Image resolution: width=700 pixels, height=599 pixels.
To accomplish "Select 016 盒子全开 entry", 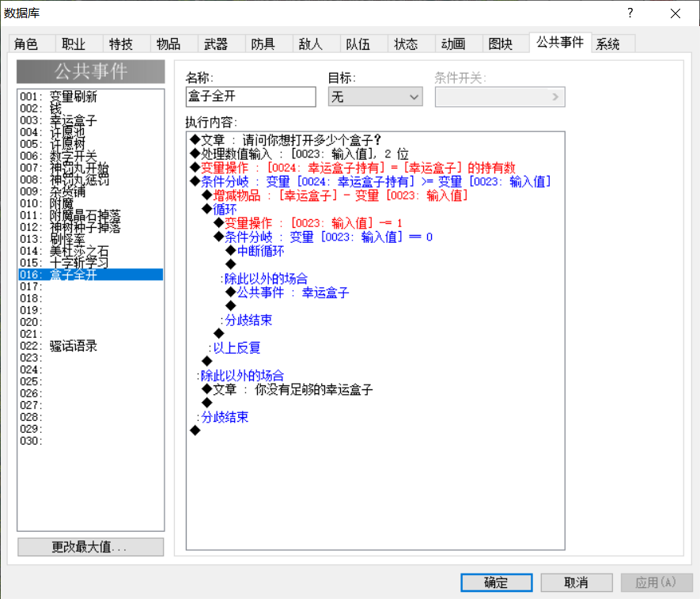I will [x=91, y=275].
